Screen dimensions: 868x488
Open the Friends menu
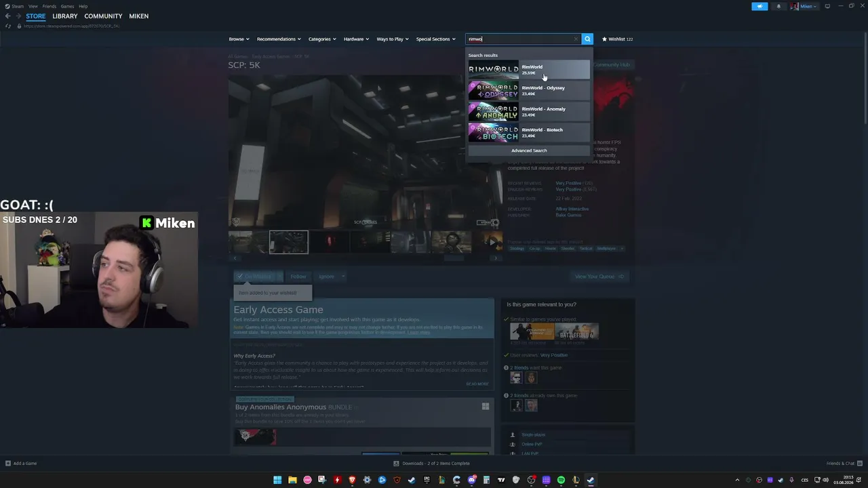tap(50, 6)
